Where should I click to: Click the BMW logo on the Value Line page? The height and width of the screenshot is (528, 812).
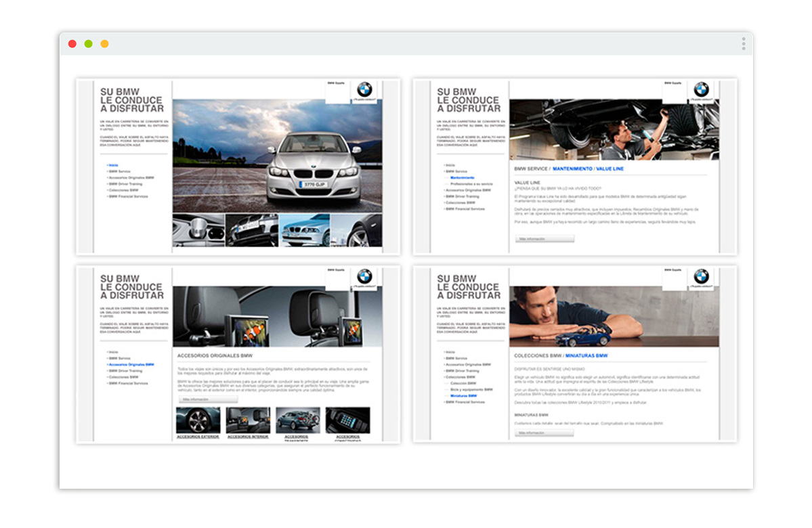pyautogui.click(x=701, y=89)
